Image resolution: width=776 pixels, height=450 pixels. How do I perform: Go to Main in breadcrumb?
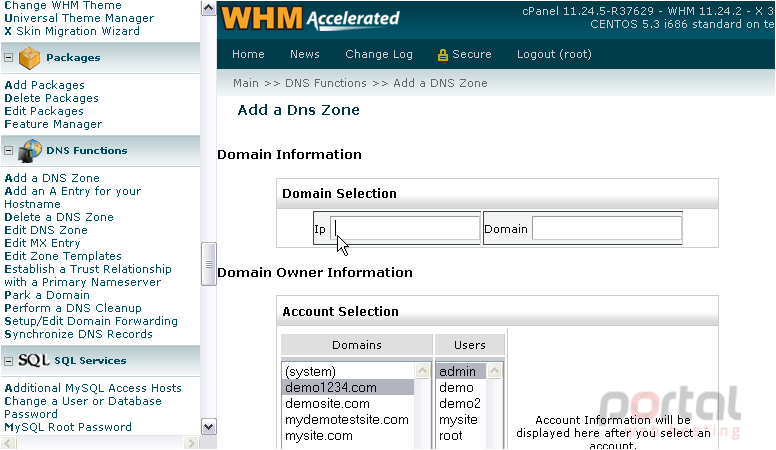click(246, 83)
